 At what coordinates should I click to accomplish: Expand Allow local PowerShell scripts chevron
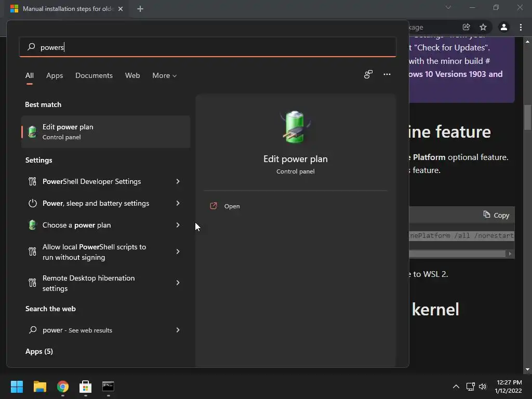pyautogui.click(x=178, y=251)
